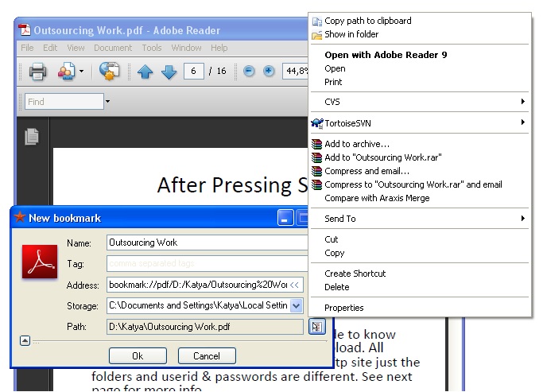This screenshot has height=392, width=543.
Task: Click the browse icon next to Path
Action: point(317,327)
